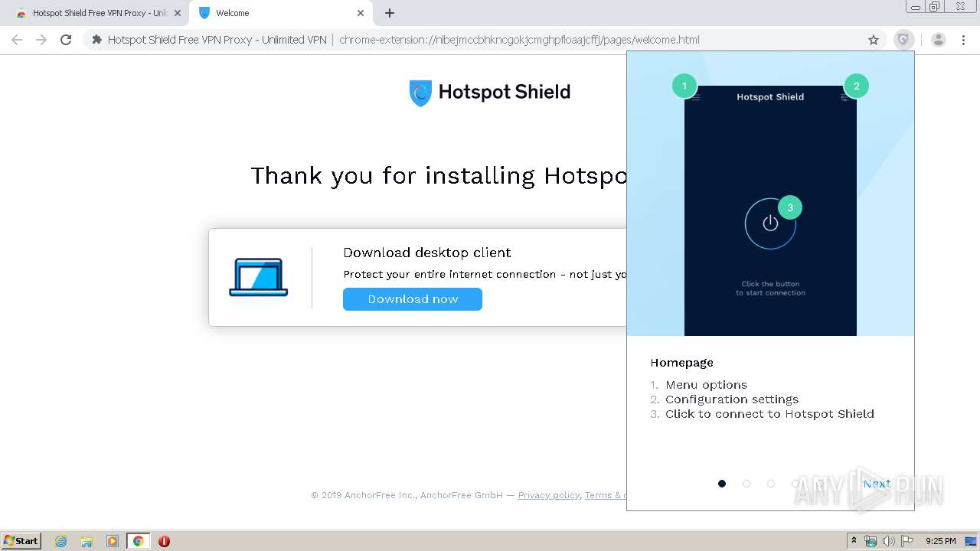This screenshot has width=980, height=551.
Task: Click the Chrome taskbar icon
Action: (138, 541)
